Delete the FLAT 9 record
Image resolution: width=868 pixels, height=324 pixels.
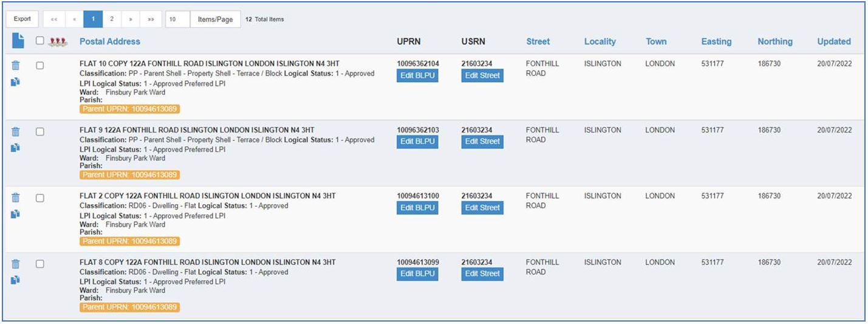point(16,132)
